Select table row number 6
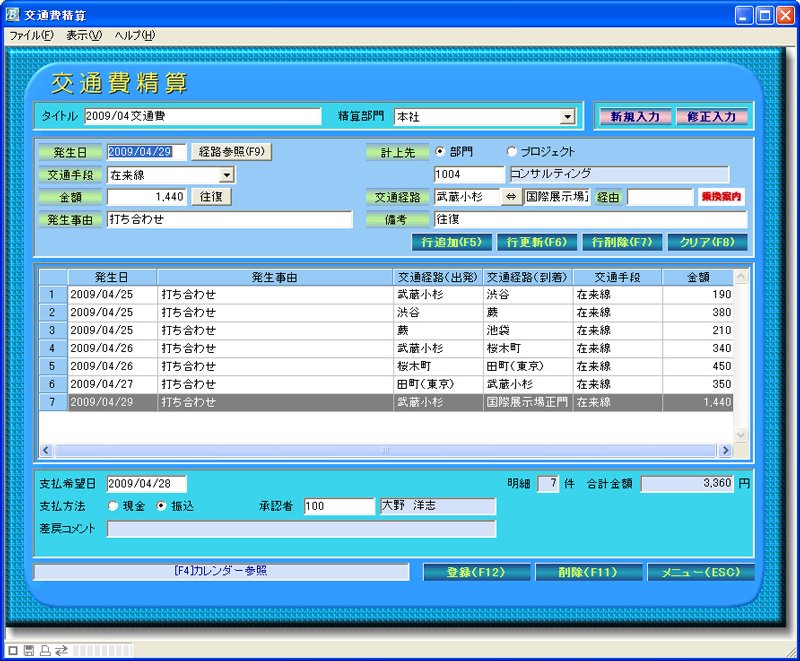 tap(386, 384)
